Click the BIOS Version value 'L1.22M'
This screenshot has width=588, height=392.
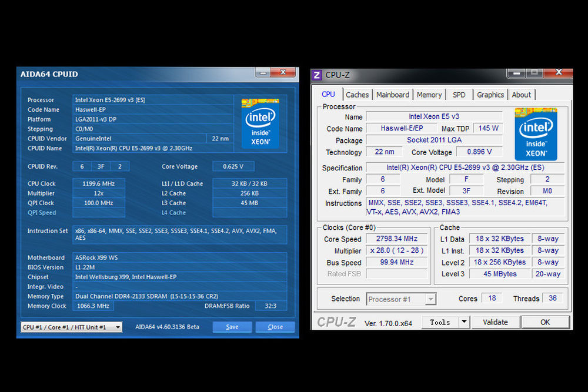[x=179, y=267]
